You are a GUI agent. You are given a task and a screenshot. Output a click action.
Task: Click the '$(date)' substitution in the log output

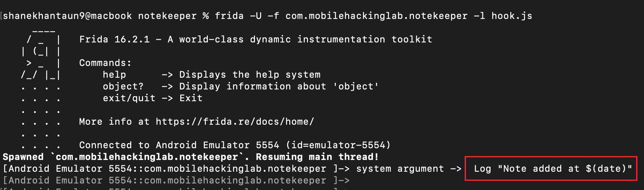click(606, 169)
